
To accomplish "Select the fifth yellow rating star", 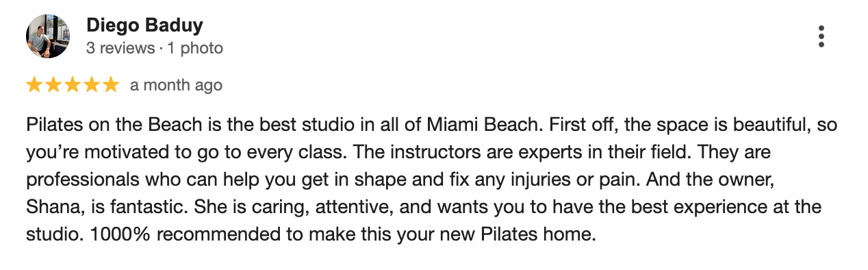I will pyautogui.click(x=111, y=85).
